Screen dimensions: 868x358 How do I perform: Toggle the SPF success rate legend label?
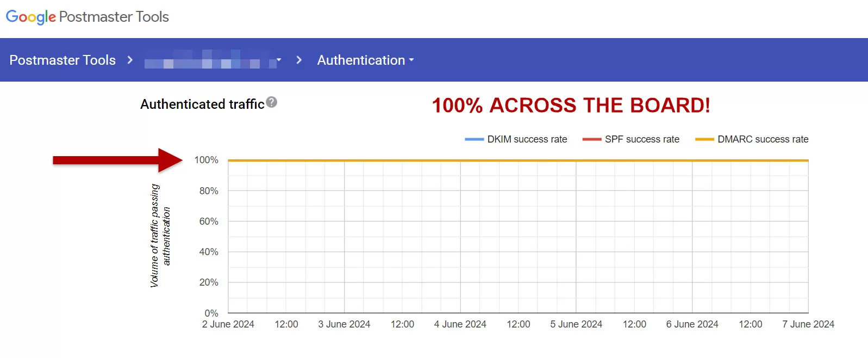pyautogui.click(x=642, y=139)
